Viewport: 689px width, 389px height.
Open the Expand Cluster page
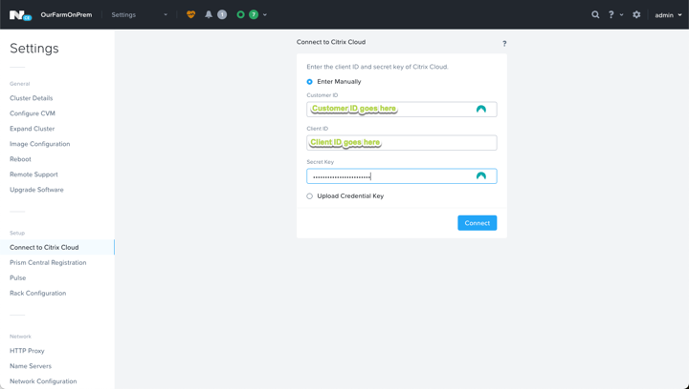click(32, 129)
